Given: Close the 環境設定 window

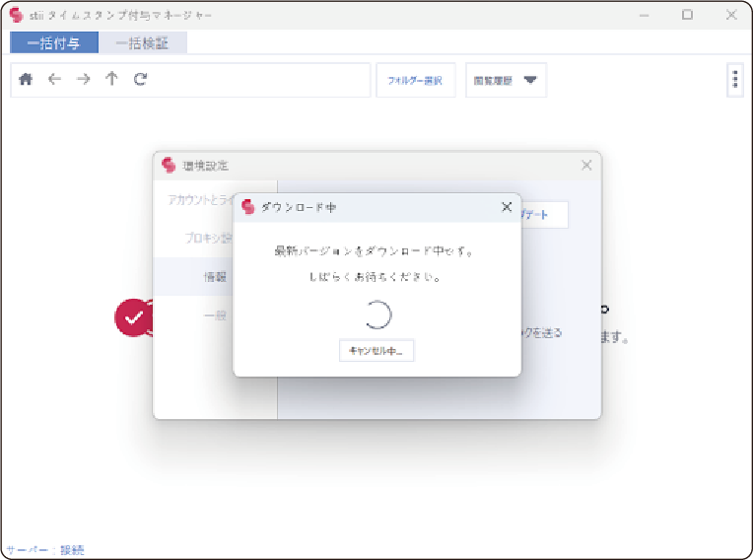Looking at the screenshot, I should [x=586, y=166].
